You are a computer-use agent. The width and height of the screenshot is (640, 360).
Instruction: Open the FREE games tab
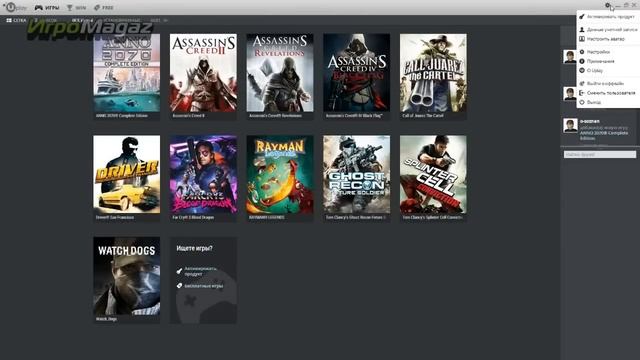coord(104,7)
